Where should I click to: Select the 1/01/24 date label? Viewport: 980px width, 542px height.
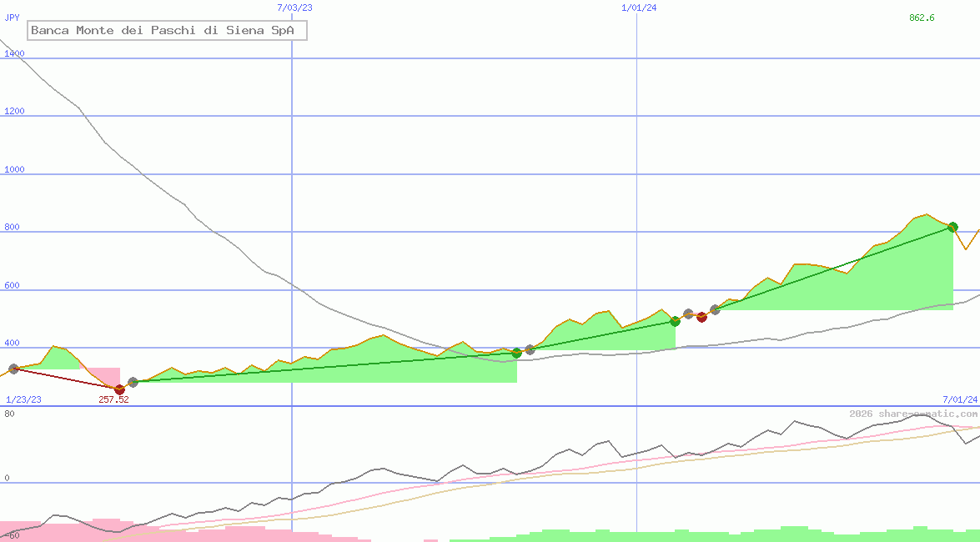pyautogui.click(x=639, y=8)
